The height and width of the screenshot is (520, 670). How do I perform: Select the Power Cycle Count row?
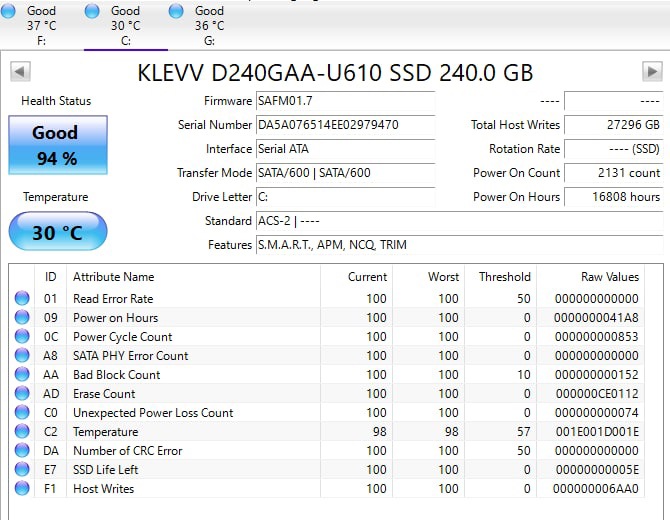327,336
